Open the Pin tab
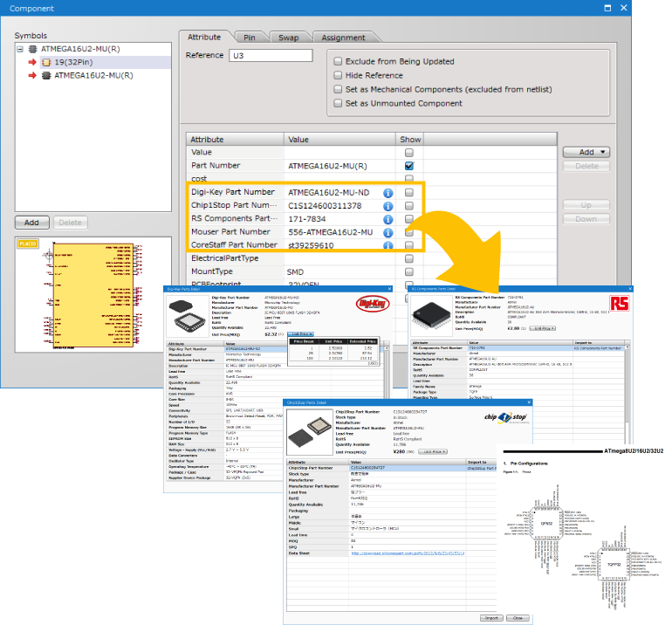 250,38
